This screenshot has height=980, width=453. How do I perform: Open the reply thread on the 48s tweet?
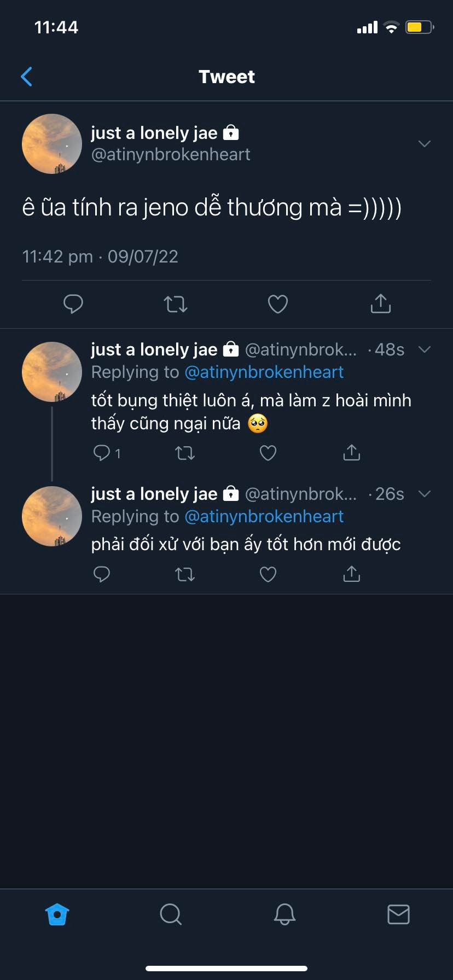point(102,453)
